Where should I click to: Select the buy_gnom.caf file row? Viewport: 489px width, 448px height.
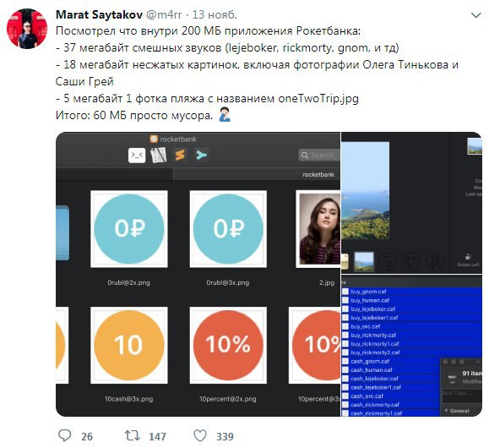(411, 292)
